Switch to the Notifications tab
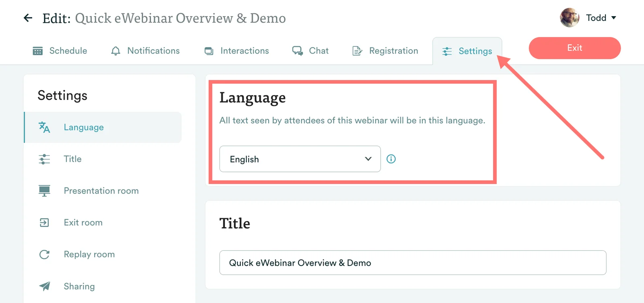 145,51
